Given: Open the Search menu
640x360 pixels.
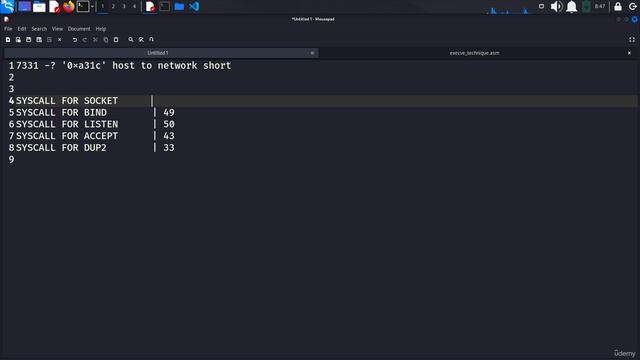Looking at the screenshot, I should (39, 29).
